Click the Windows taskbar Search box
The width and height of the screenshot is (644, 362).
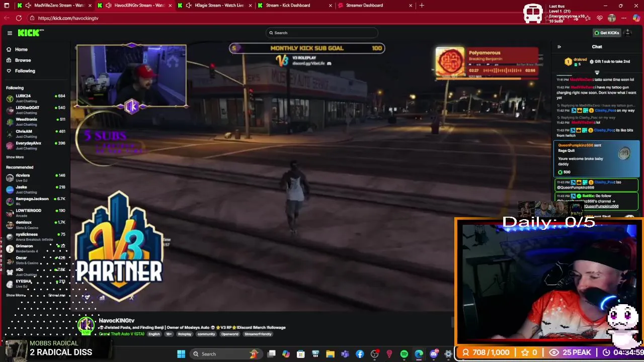tap(227, 354)
